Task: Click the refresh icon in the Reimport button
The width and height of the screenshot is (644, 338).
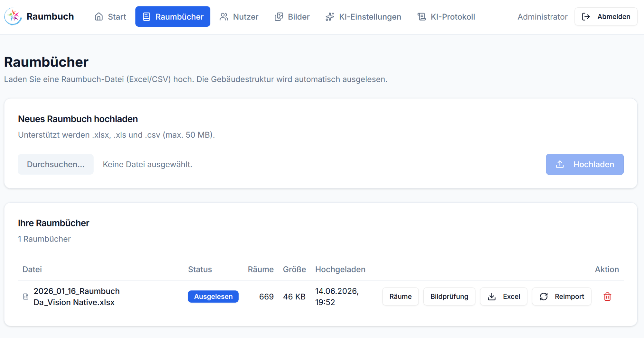Action: coord(544,297)
